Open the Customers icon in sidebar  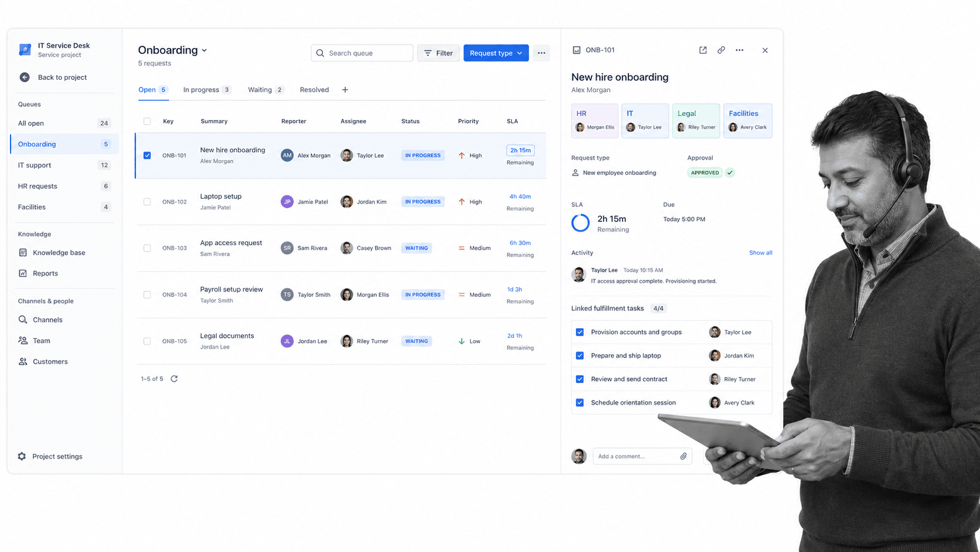(23, 362)
